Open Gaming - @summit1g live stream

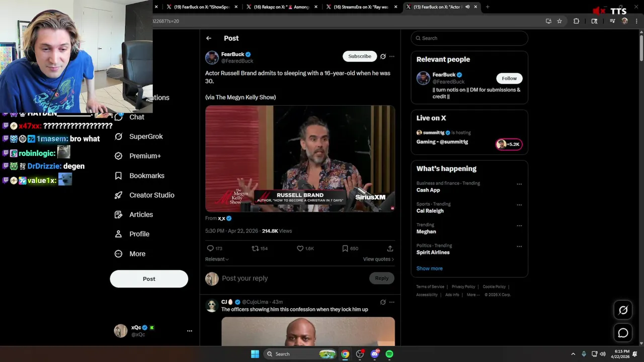(x=442, y=142)
